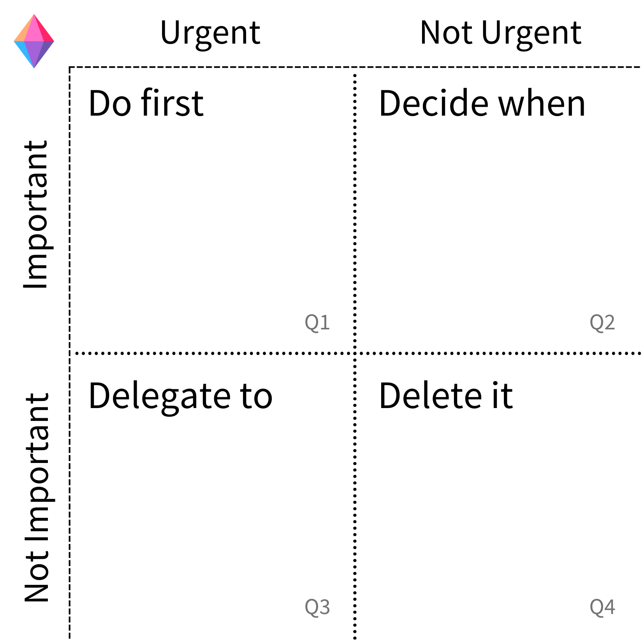Click the Q2 quadrant label
Viewport: 644px width, 644px height.
[x=602, y=322]
